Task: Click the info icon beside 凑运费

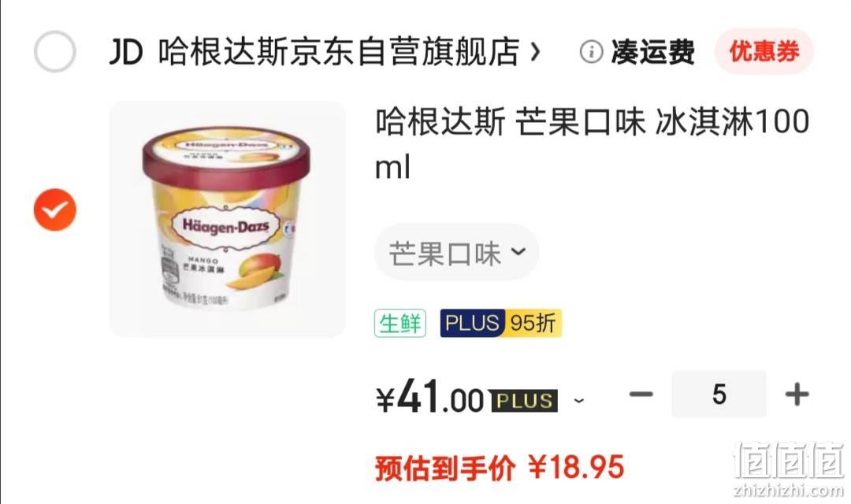Action: (591, 52)
